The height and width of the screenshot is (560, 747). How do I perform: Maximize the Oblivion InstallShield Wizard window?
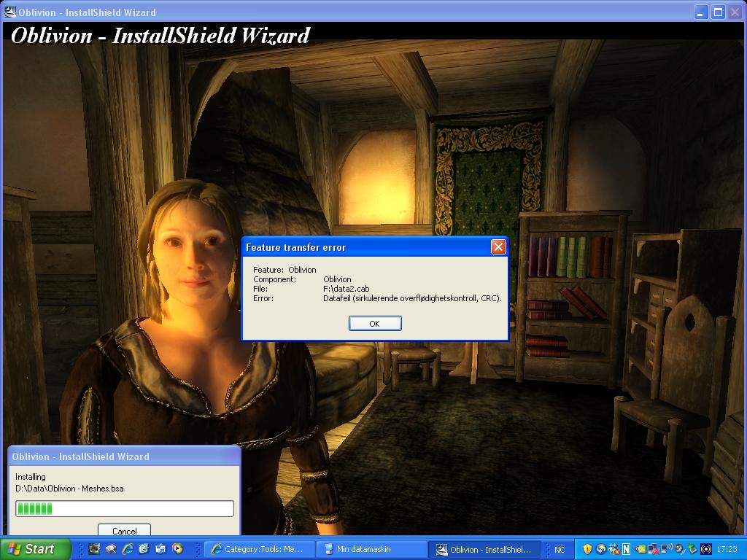(x=718, y=12)
